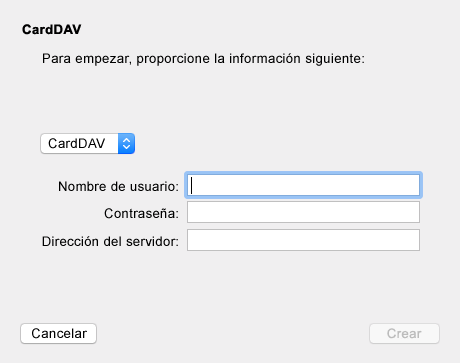Image resolution: width=460 pixels, height=363 pixels.
Task: Focus the Nombre de usuario field
Action: click(303, 185)
